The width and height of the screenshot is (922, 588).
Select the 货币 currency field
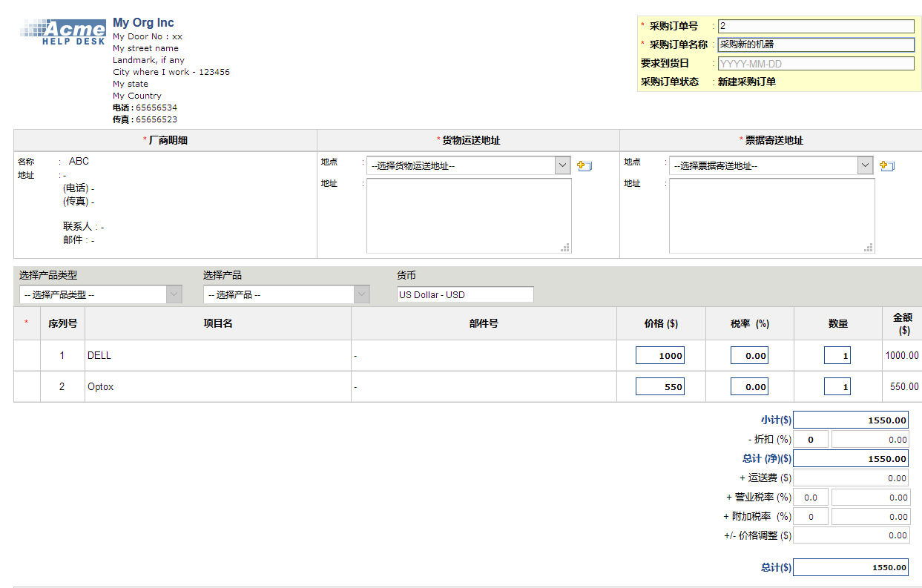465,295
